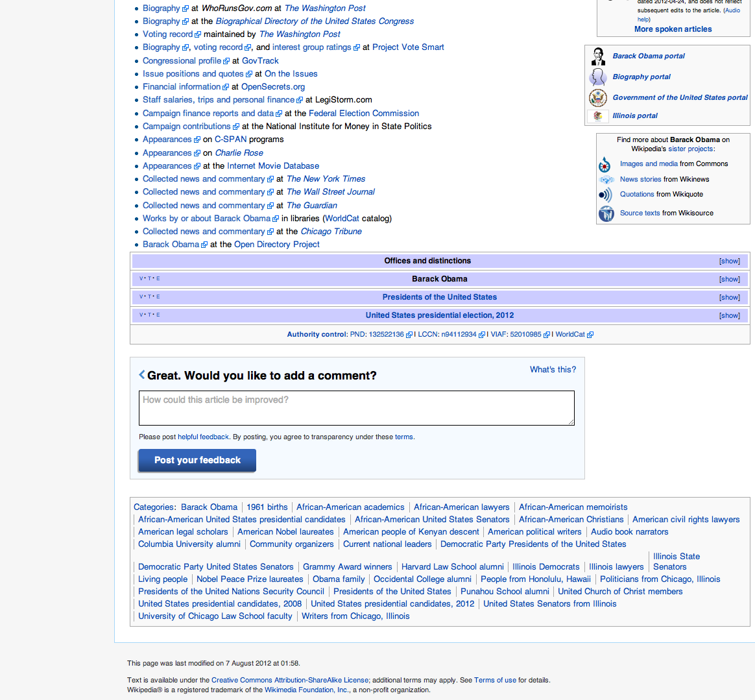
Task: Click the Wikisource logo icon
Action: pos(606,213)
